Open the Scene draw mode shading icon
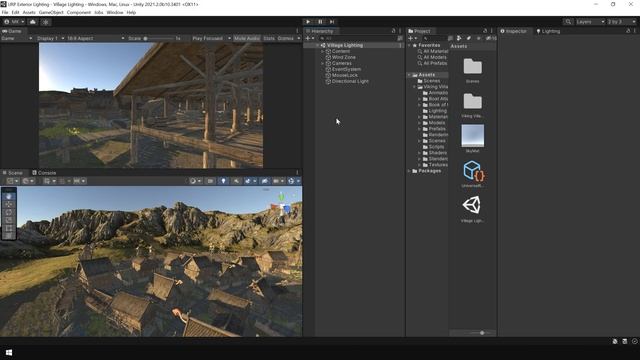Screen dimensions: 640x360 [x=193, y=181]
